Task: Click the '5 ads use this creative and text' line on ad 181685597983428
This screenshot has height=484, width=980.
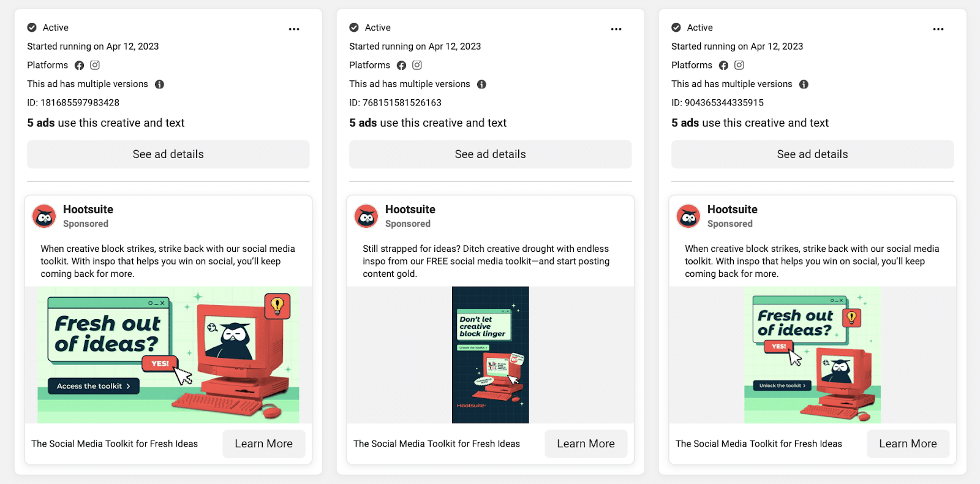Action: 106,123
